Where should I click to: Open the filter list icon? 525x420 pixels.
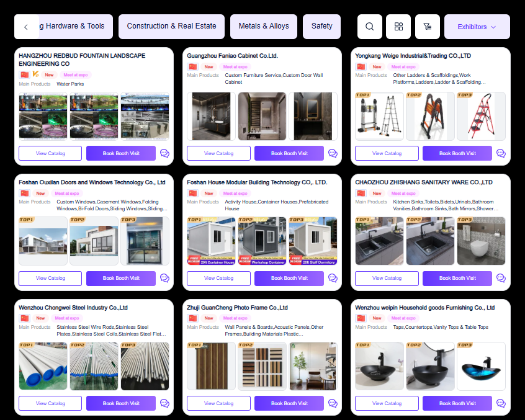428,27
